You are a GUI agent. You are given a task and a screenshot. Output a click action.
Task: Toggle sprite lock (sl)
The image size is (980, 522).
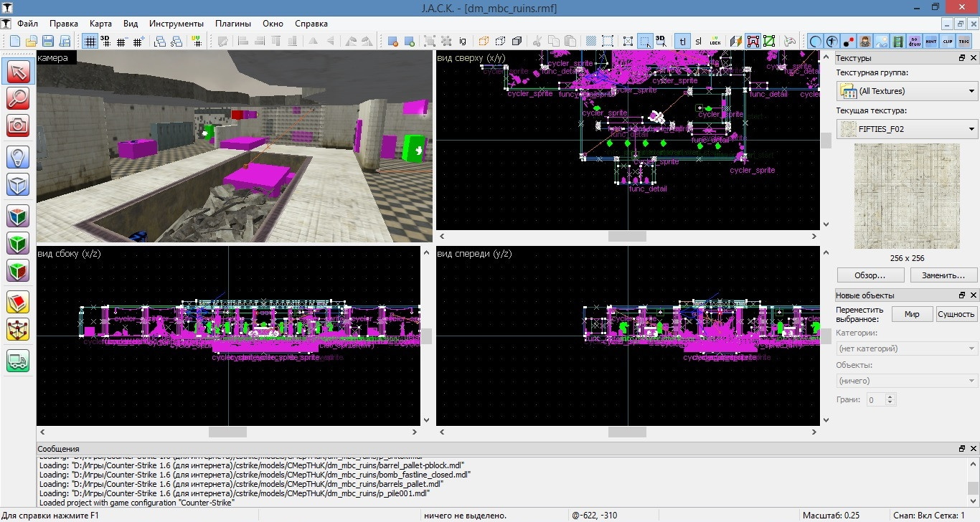pyautogui.click(x=698, y=41)
